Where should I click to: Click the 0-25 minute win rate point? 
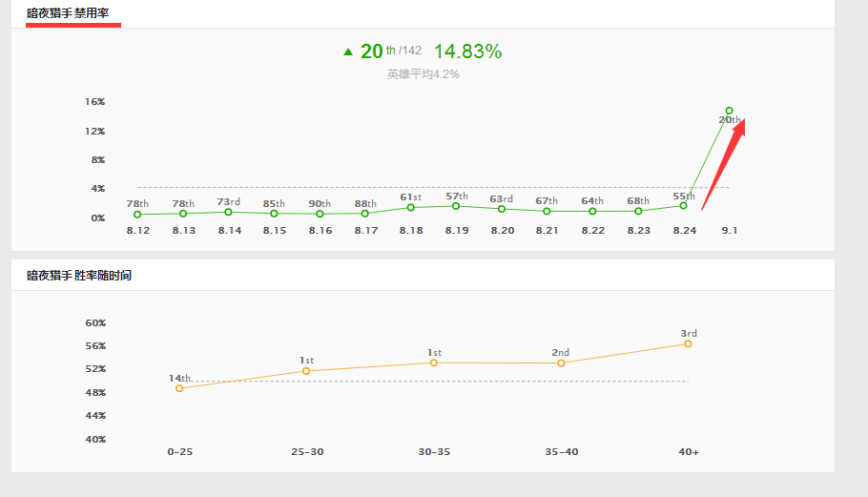[x=179, y=388]
